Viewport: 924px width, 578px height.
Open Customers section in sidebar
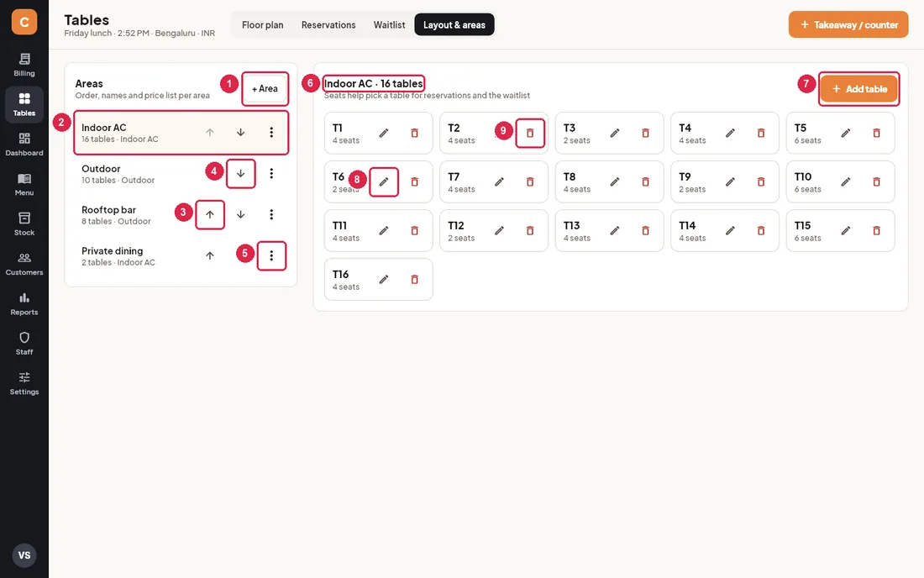tap(24, 264)
